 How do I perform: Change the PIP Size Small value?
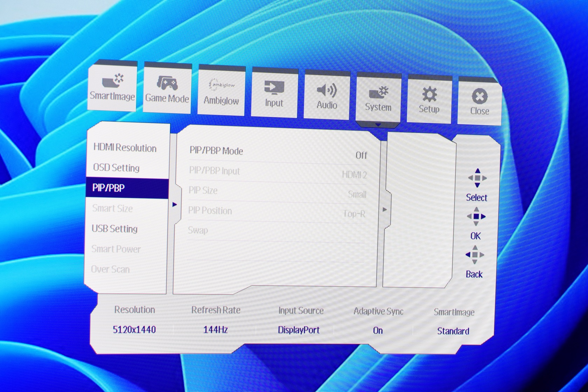[357, 194]
